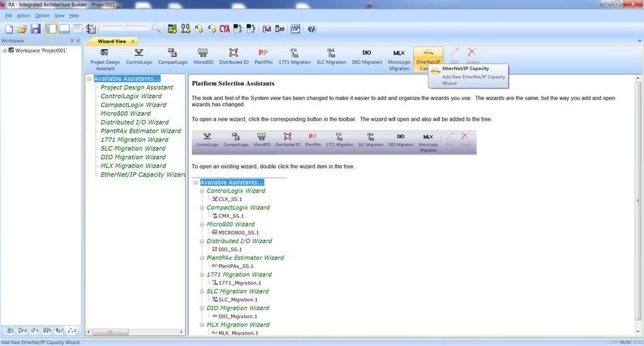Click the L tab icon at workspace bottom

click(x=10, y=330)
